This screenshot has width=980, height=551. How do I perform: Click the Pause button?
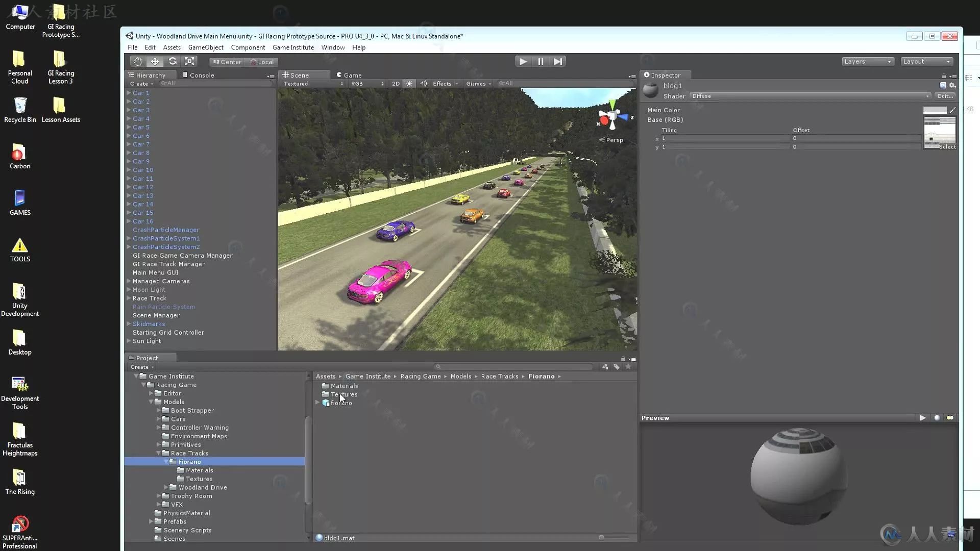tap(541, 62)
